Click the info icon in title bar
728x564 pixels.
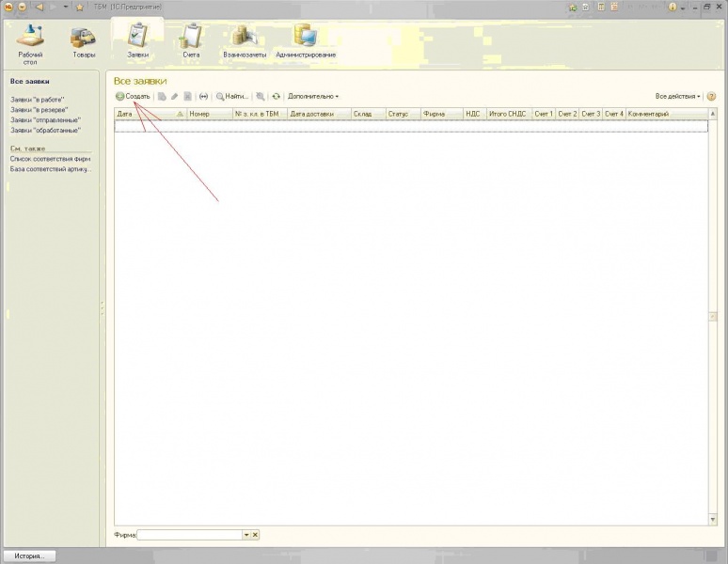(x=673, y=7)
